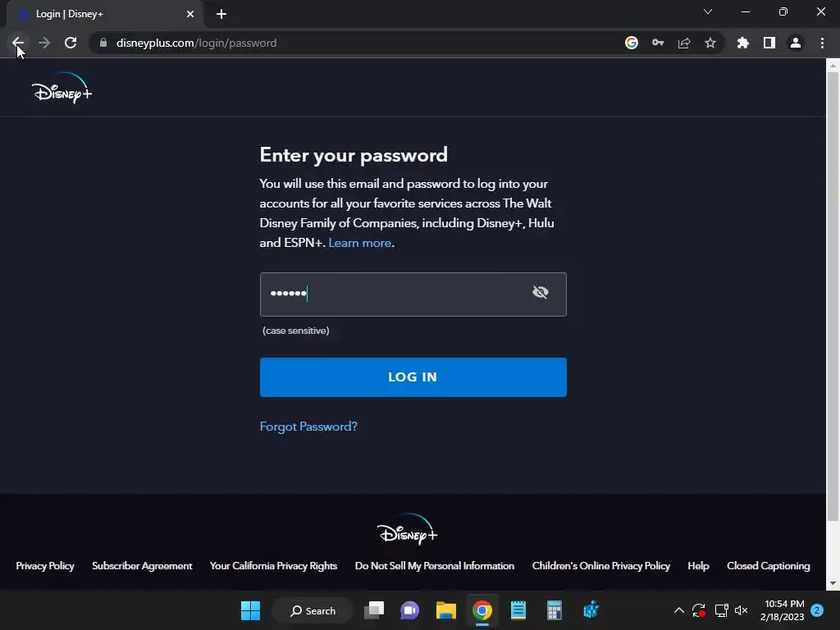Share this page icon
The image size is (840, 630).
[x=684, y=43]
